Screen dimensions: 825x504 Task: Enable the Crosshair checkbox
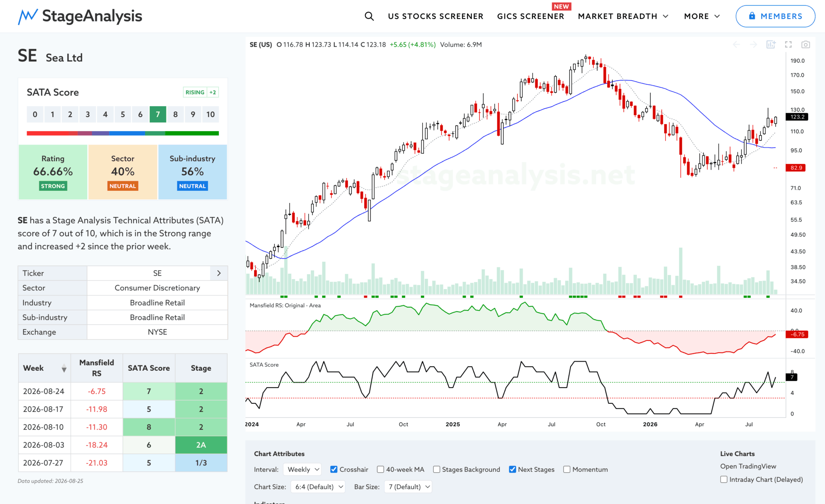334,469
